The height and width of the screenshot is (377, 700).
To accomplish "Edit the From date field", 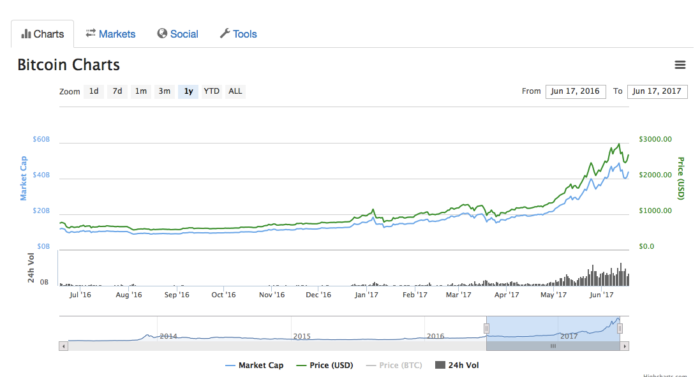I will pyautogui.click(x=575, y=92).
